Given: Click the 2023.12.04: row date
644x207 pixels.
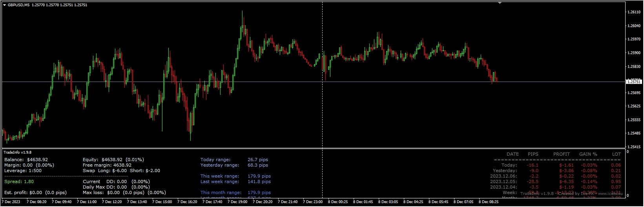Looking at the screenshot, I should 504,187.
